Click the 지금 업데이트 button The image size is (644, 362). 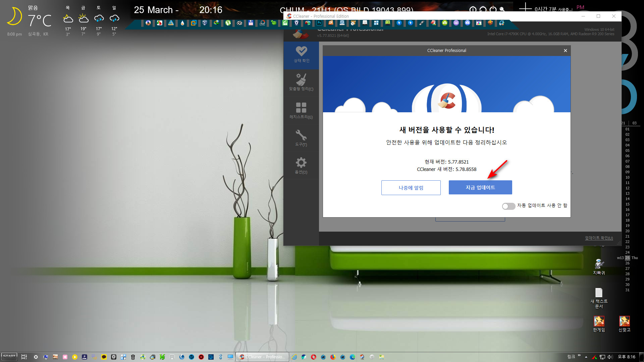480,187
